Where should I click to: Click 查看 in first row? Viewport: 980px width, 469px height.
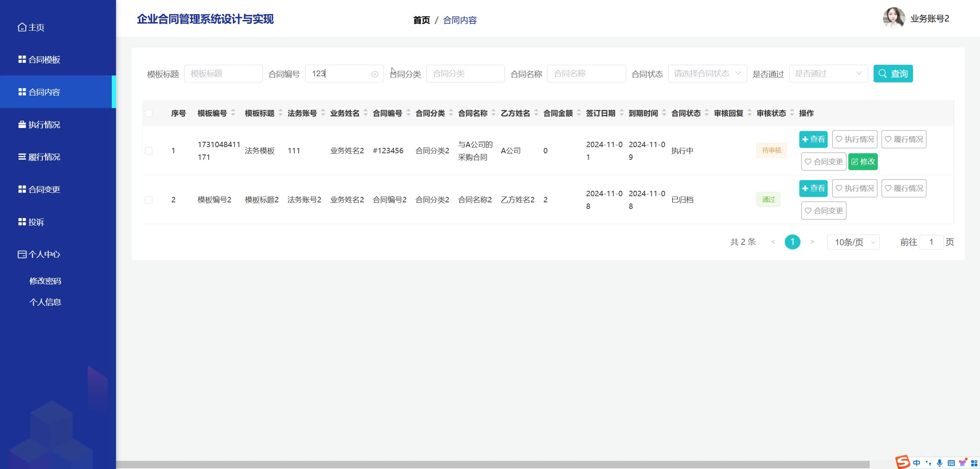tap(813, 139)
